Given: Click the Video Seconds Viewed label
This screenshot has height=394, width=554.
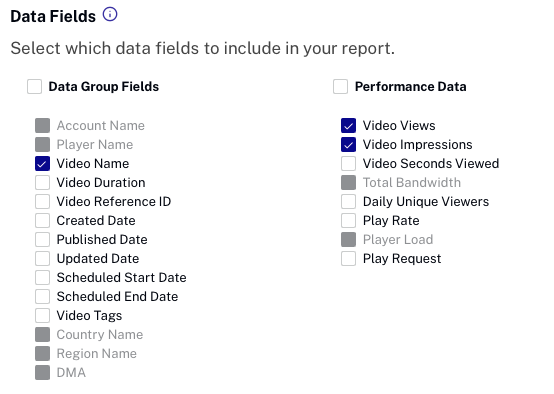Looking at the screenshot, I should (x=431, y=164).
